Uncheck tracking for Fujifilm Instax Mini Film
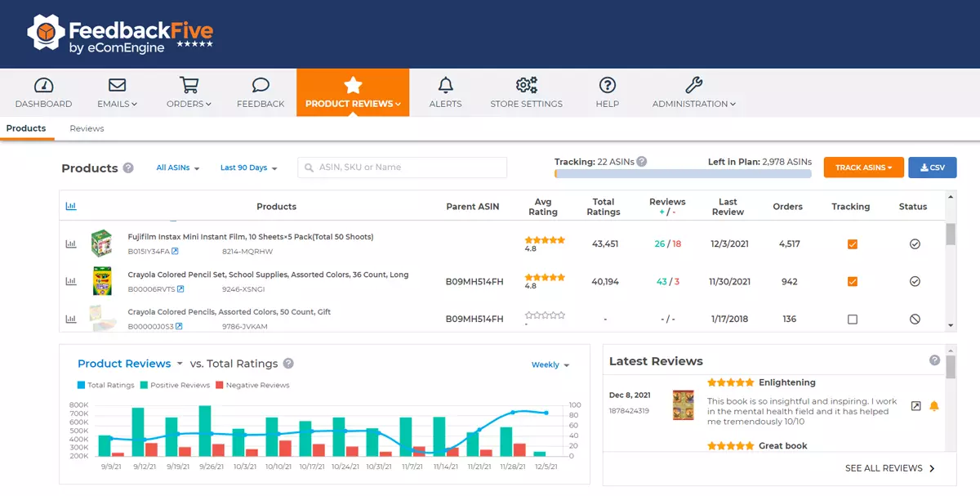 point(852,244)
